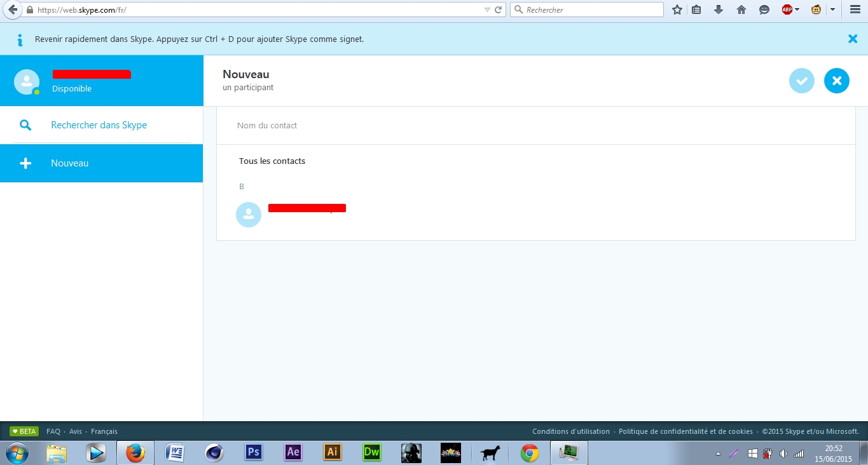Click the info icon in the blue banner
This screenshot has height=465, width=868.
(x=20, y=39)
